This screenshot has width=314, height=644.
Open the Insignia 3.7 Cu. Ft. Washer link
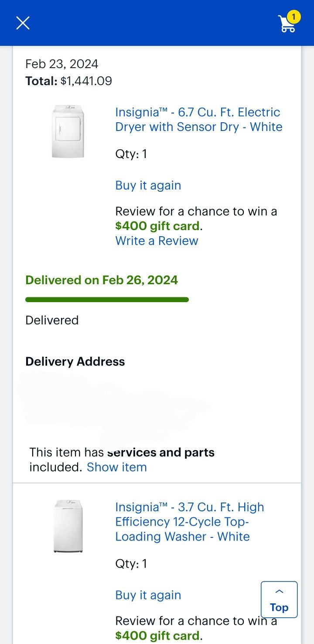coord(190,522)
